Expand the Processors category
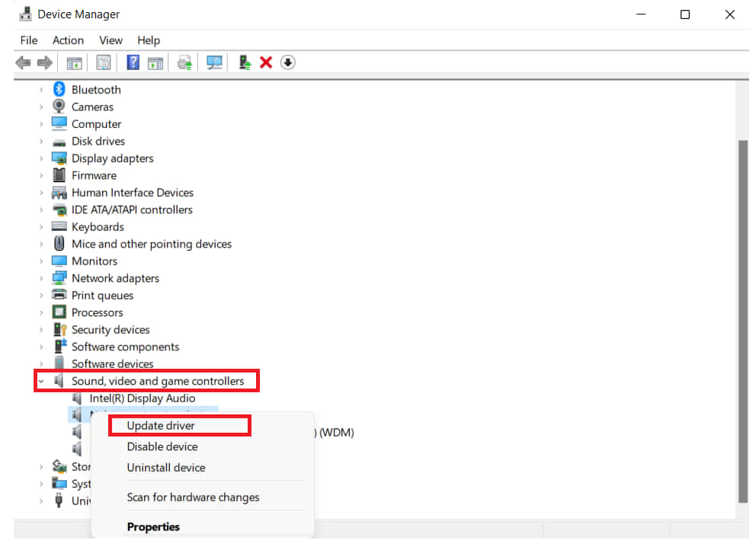The image size is (756, 550). [41, 313]
